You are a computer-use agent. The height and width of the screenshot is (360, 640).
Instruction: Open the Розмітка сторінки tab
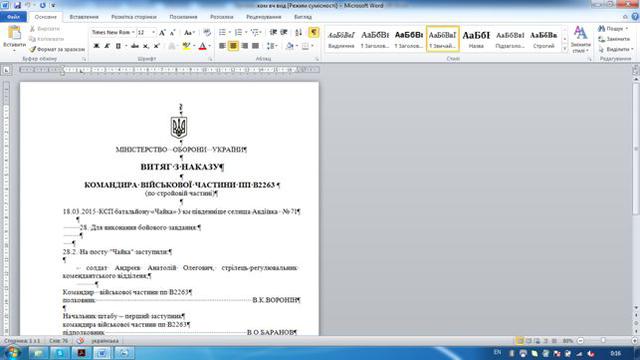click(134, 17)
